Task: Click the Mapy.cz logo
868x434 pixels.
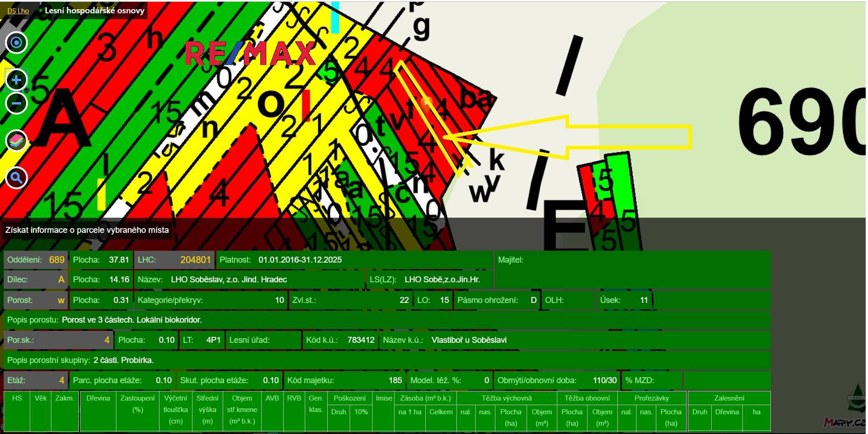Action: [845, 422]
